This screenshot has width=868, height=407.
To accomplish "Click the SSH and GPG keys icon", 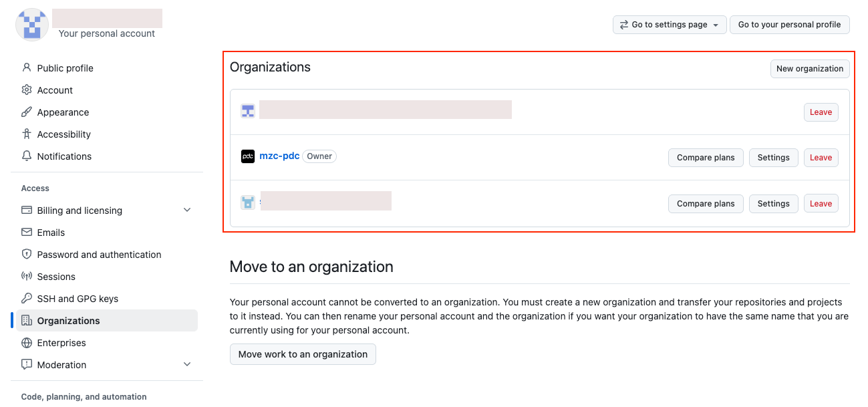I will click(27, 299).
